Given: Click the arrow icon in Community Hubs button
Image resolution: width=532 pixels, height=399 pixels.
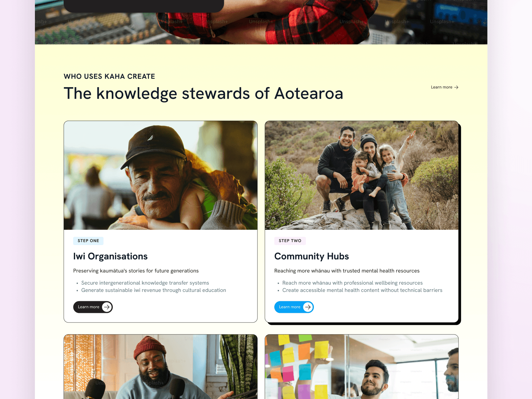Looking at the screenshot, I should point(308,307).
